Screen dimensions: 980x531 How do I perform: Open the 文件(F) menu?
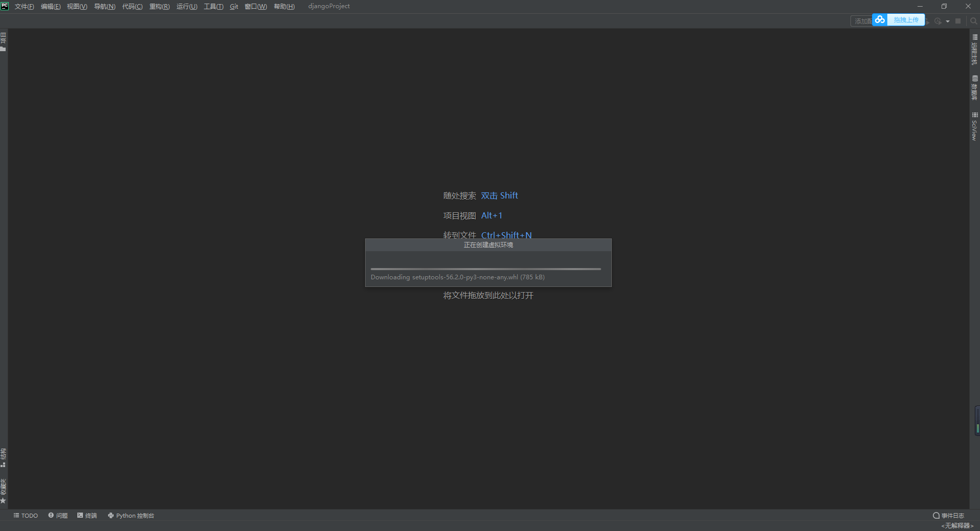pos(24,7)
